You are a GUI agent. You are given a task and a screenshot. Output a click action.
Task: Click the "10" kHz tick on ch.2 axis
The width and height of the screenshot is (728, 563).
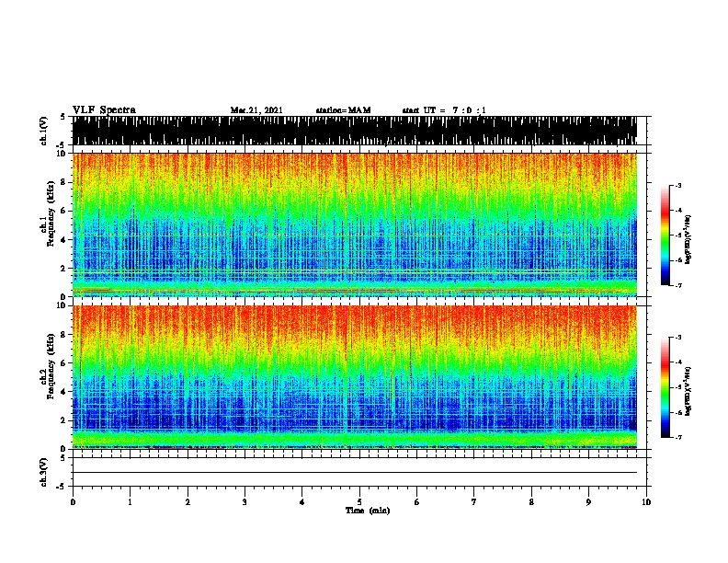pyautogui.click(x=63, y=305)
